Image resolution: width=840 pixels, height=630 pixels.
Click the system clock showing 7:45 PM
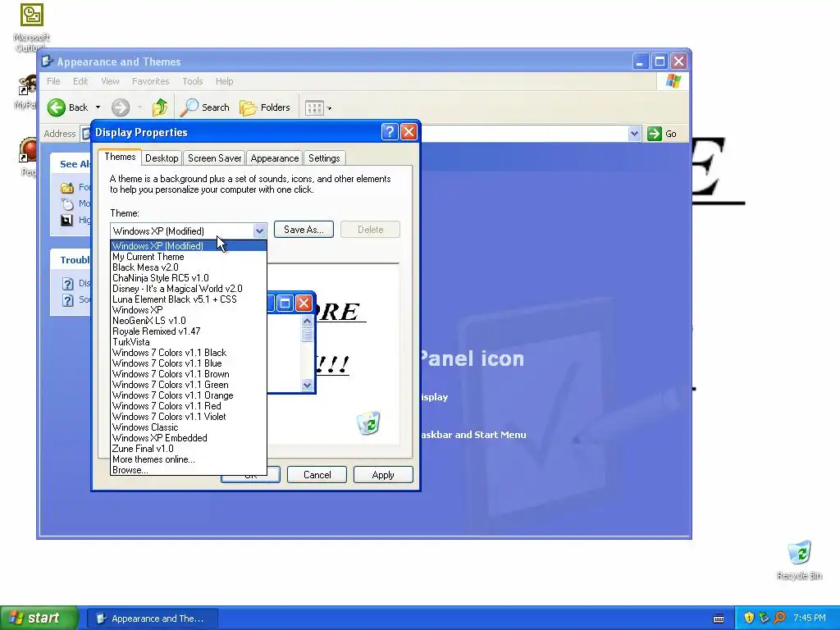(810, 618)
